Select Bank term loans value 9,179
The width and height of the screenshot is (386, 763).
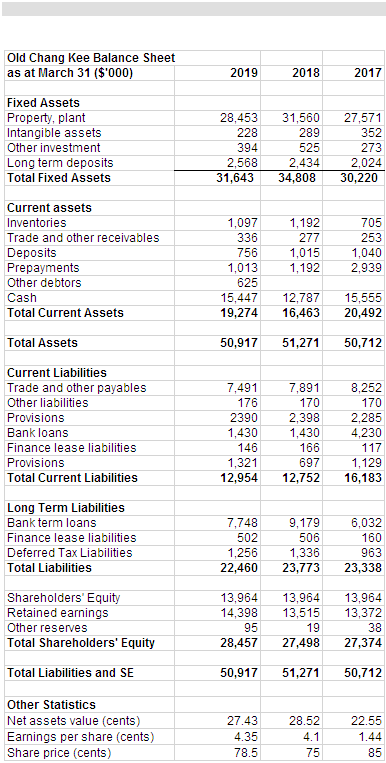305,523
